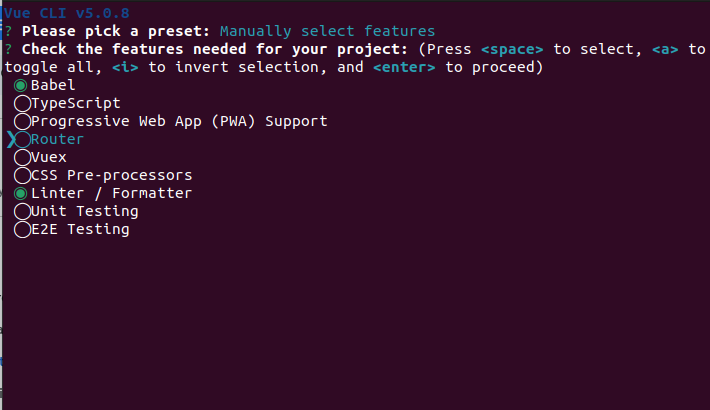Screen dimensions: 710x410
Task: Toggle the Babel selection circle
Action: [22, 85]
